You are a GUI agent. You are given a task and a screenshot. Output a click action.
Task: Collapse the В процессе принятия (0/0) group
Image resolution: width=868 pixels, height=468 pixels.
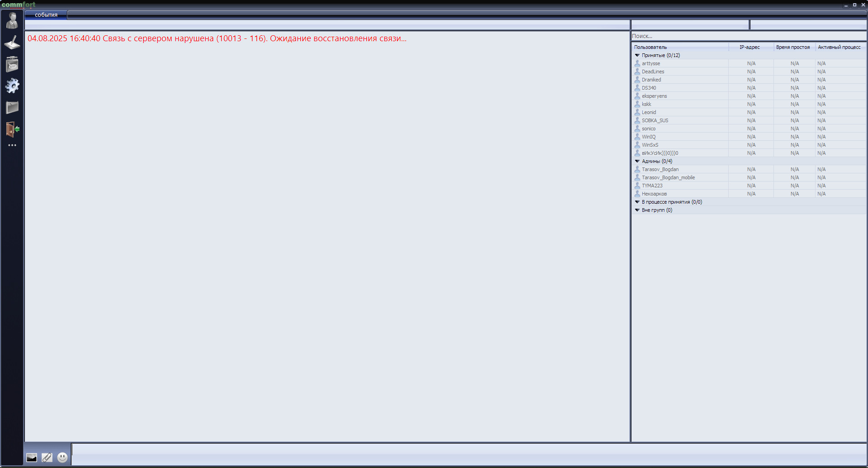[637, 202]
